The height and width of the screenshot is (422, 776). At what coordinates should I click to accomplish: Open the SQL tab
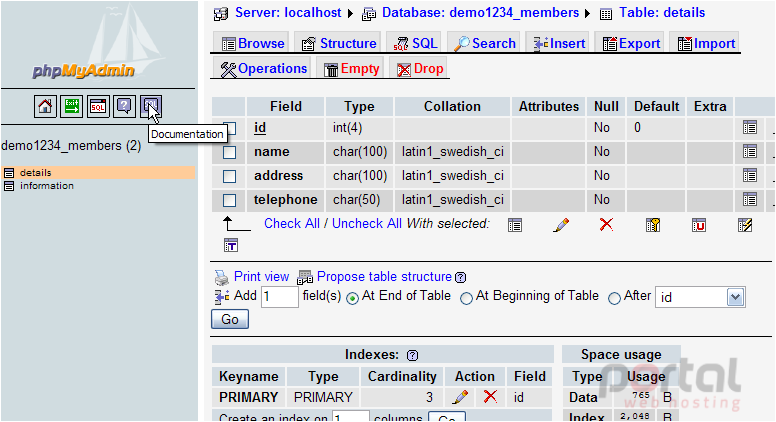pyautogui.click(x=415, y=43)
